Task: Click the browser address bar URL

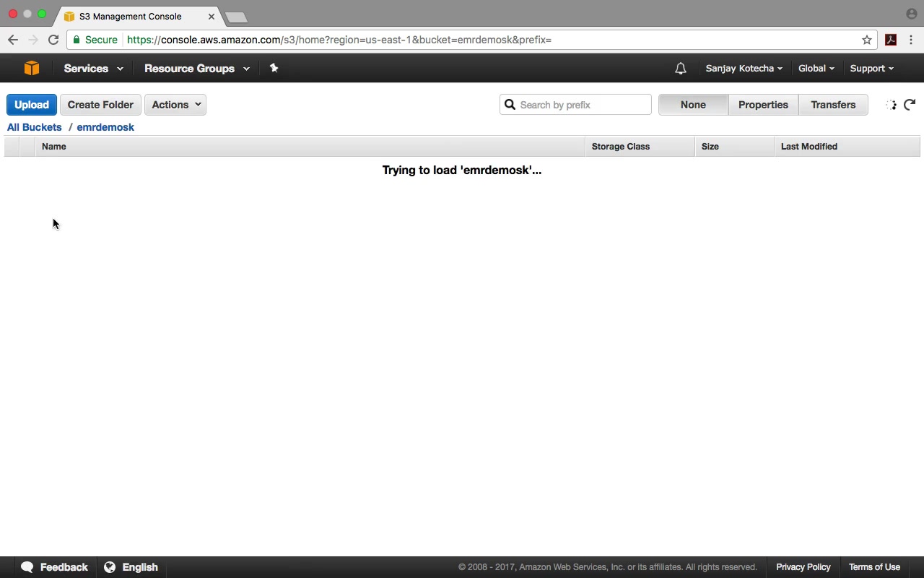Action: (339, 40)
